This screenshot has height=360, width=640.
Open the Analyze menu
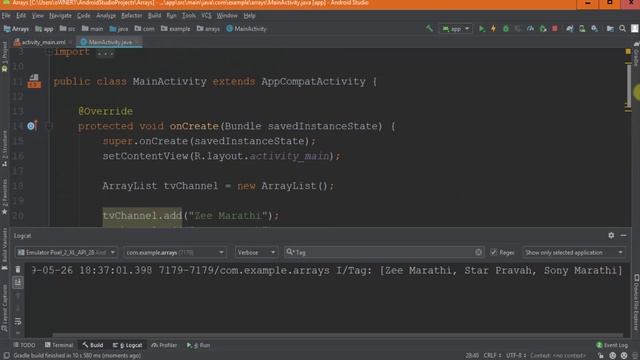coord(106,16)
